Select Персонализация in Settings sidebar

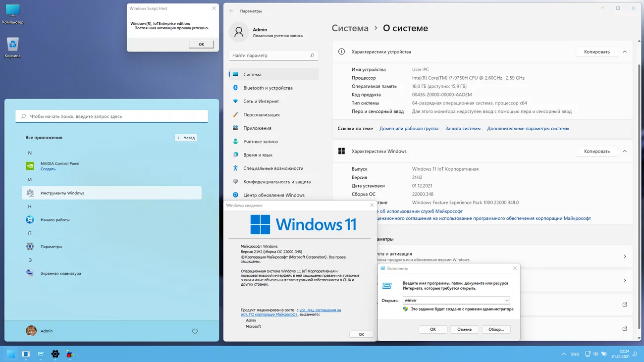pyautogui.click(x=274, y=114)
